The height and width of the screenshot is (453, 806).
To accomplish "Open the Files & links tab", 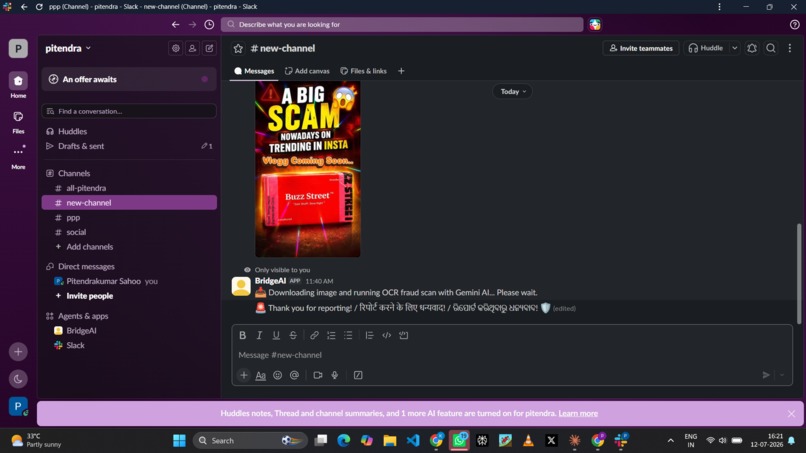I will [363, 71].
